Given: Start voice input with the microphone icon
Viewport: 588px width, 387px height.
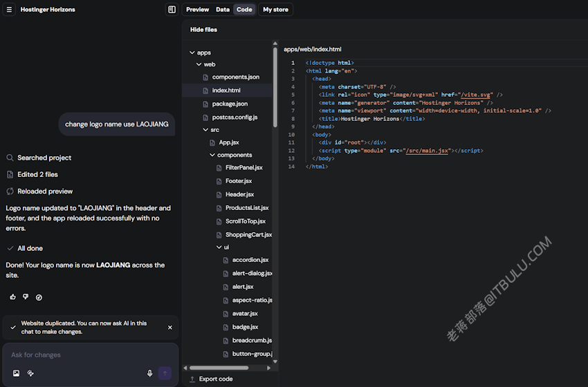Looking at the screenshot, I should coord(149,373).
